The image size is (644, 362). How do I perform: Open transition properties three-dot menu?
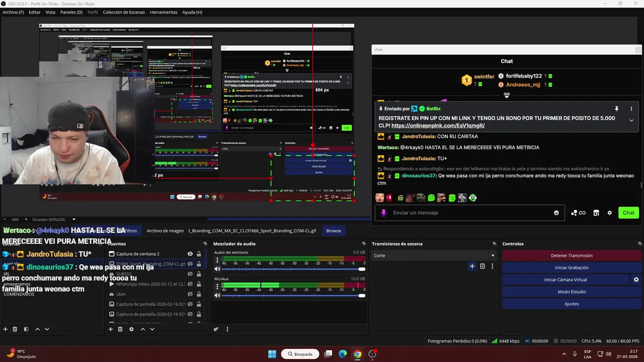[492, 266]
